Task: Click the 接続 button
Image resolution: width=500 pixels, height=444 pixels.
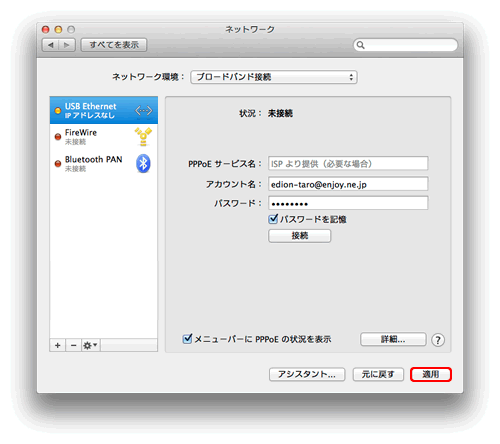Action: [300, 236]
